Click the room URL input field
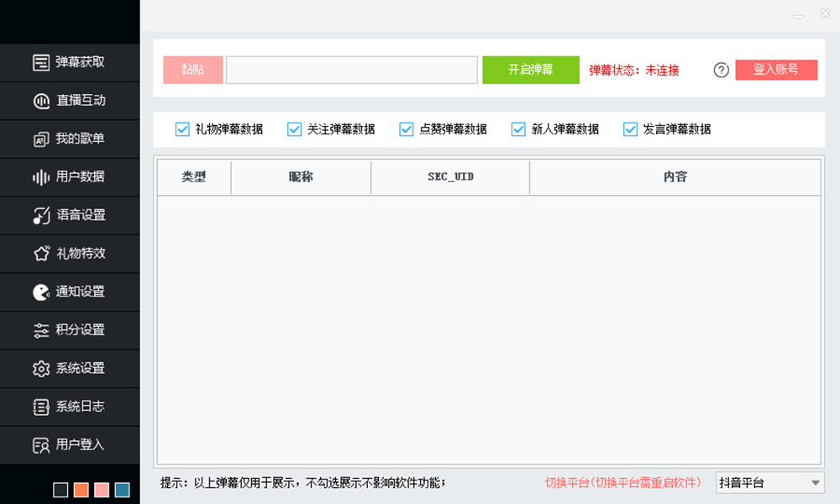840x504 pixels. point(351,70)
